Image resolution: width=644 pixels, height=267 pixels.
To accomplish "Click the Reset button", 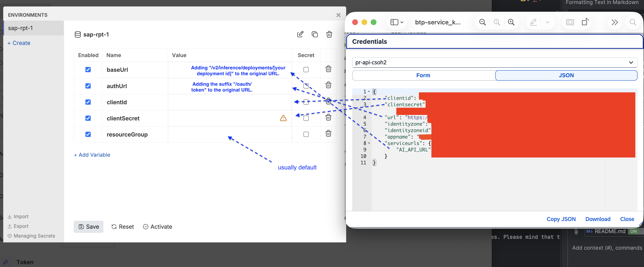I will (123, 227).
